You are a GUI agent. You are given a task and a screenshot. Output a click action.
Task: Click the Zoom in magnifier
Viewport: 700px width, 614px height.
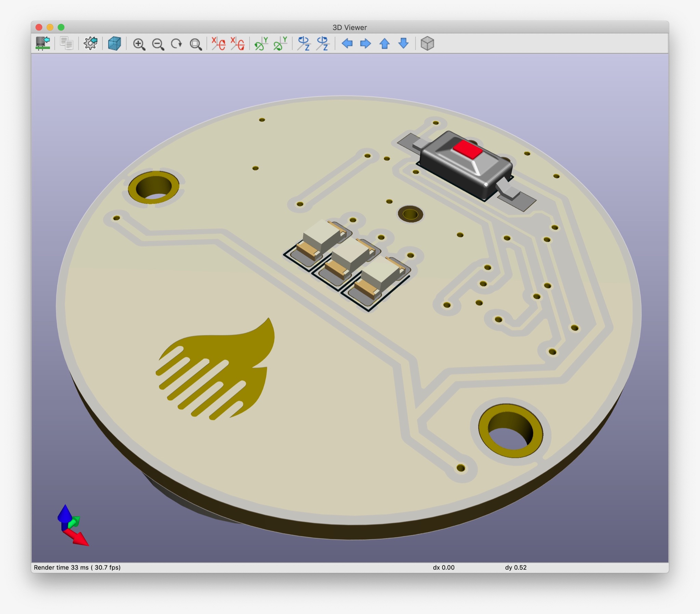(x=139, y=44)
